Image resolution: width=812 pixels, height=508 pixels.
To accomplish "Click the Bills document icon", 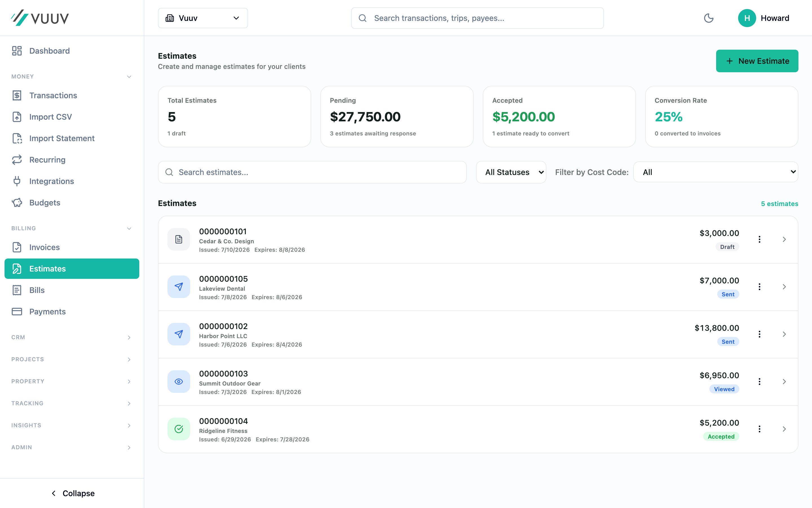I will [x=17, y=290].
